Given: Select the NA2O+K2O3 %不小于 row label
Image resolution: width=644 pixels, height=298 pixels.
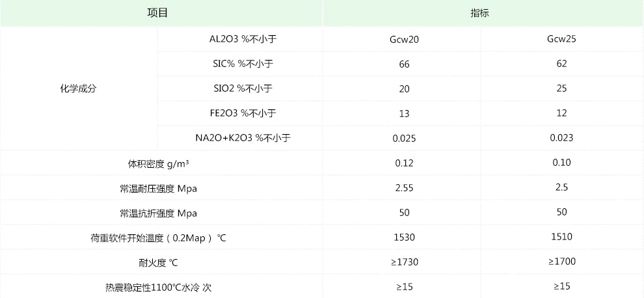Looking at the screenshot, I should [x=242, y=138].
